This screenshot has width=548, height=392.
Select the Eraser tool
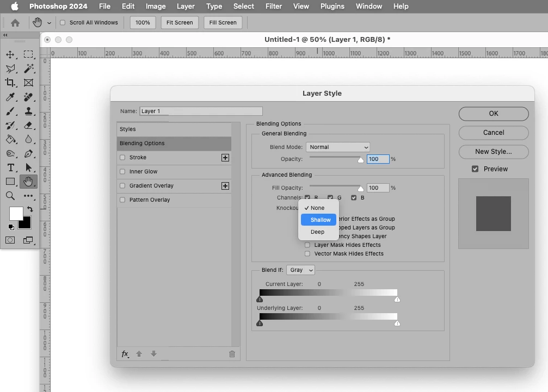[28, 125]
